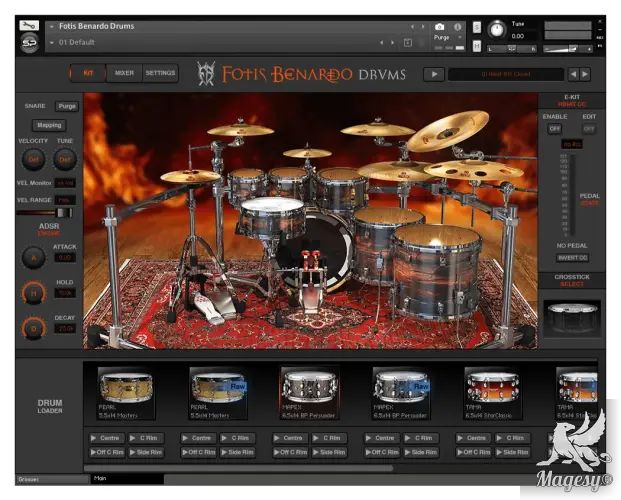Click the drum loader horizontal scrollbar
This screenshot has height=500, width=621.
[238, 468]
